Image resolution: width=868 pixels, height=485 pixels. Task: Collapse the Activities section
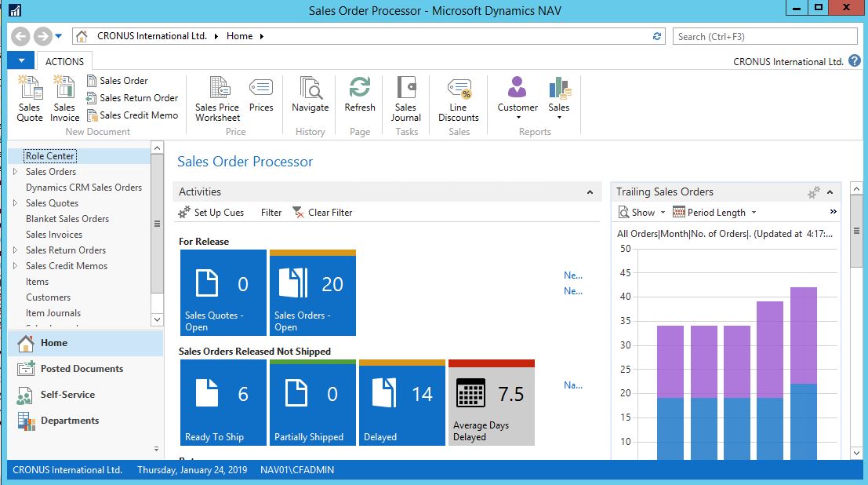590,192
